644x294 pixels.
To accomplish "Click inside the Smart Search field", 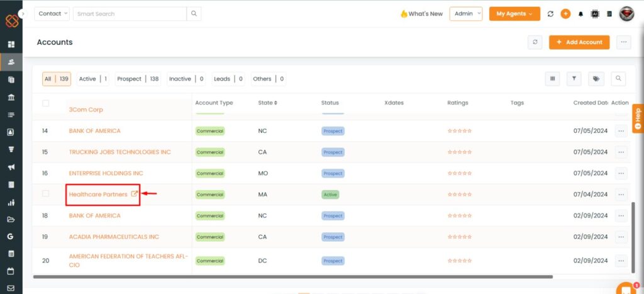I will 130,14.
